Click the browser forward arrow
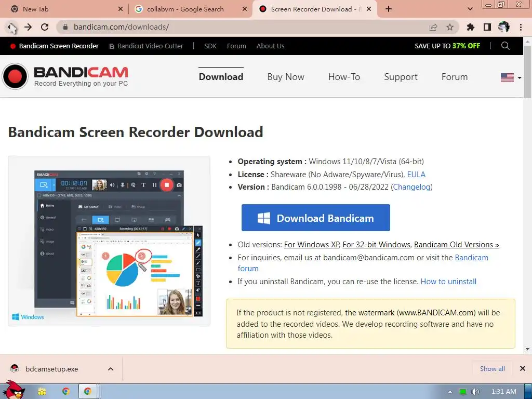This screenshot has width=532, height=399. coord(28,27)
